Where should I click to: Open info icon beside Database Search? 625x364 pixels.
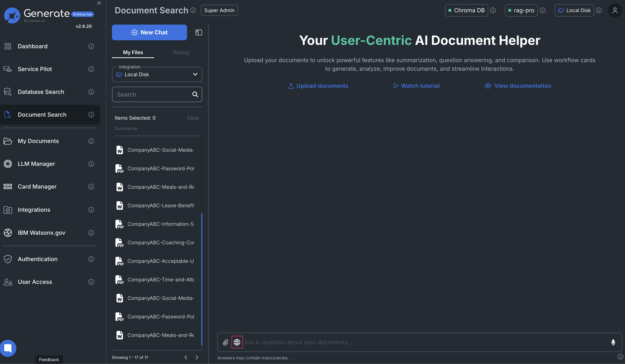[x=91, y=92]
